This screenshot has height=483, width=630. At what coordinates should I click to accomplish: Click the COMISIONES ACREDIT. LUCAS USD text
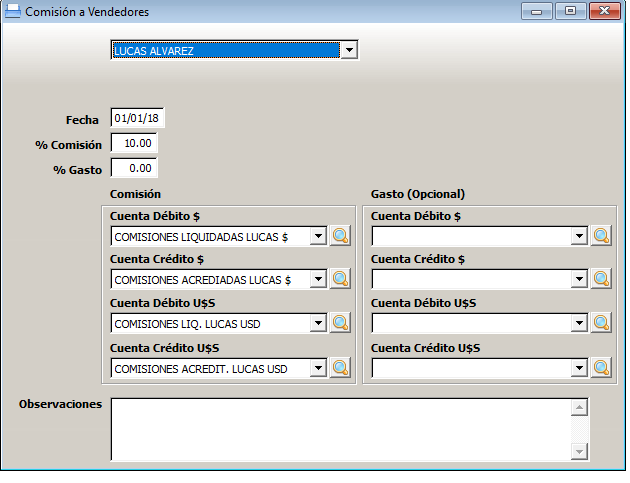click(x=201, y=369)
